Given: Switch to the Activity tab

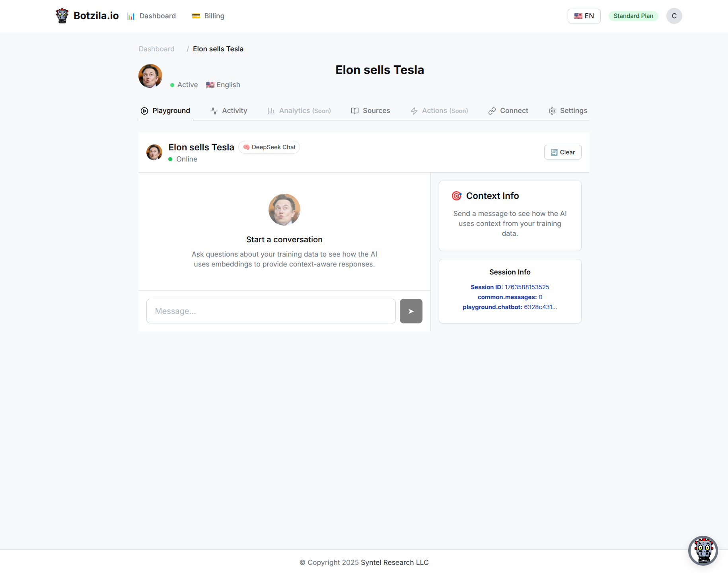Looking at the screenshot, I should point(229,111).
